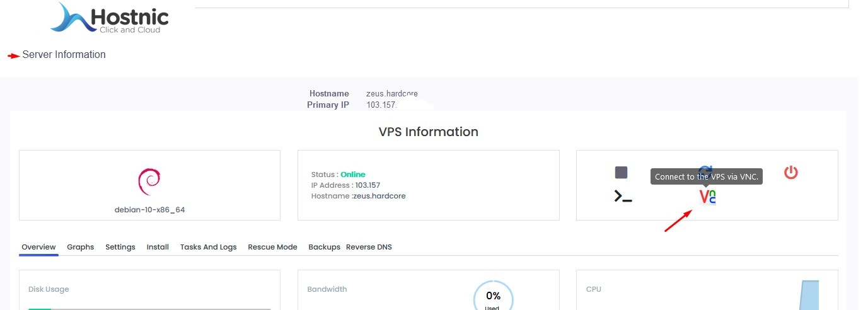Select the Reverse DNS tab
This screenshot has height=310, width=868.
pos(369,247)
